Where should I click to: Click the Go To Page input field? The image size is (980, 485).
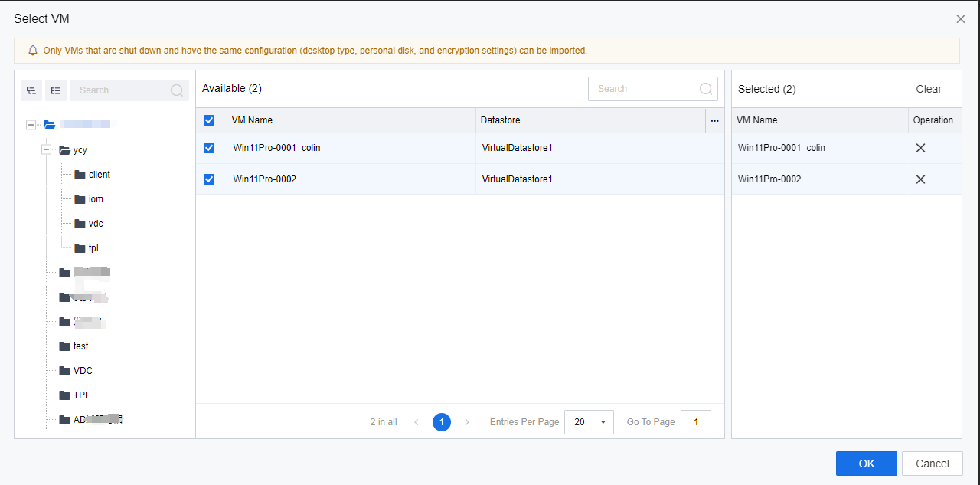(695, 422)
